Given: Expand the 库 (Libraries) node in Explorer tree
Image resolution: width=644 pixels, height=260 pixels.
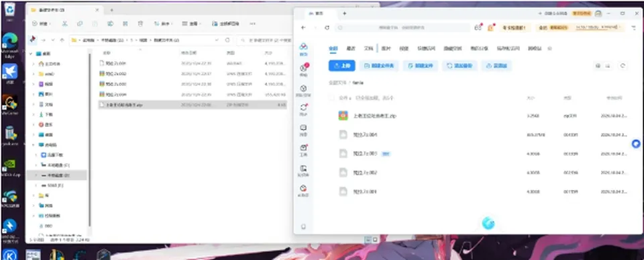Looking at the screenshot, I should tap(33, 196).
